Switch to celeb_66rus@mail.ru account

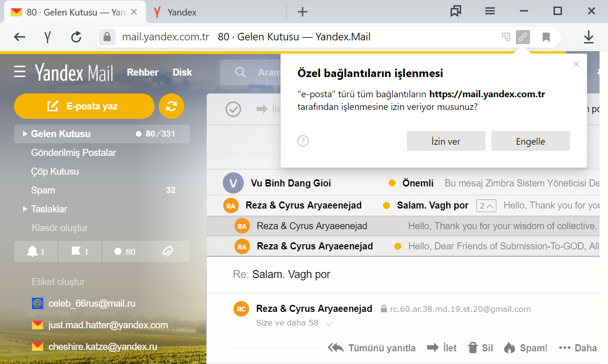pyautogui.click(x=92, y=303)
